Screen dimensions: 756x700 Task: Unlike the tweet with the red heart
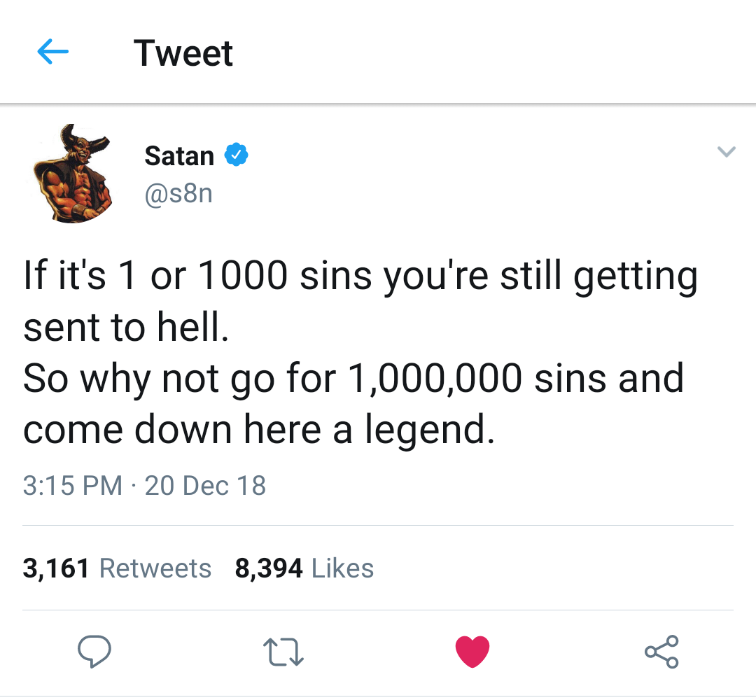tap(472, 652)
